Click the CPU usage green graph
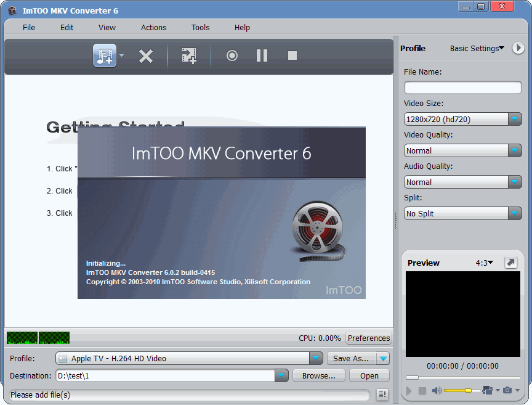Viewport: 532px width, 405px height. [38, 338]
